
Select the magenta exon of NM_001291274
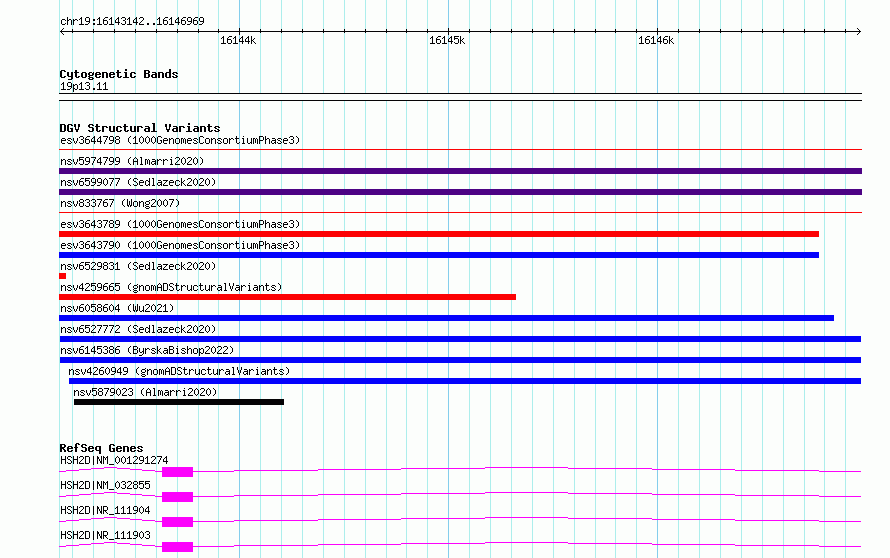tap(178, 472)
